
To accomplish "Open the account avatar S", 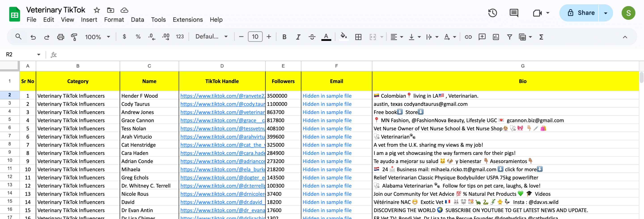I will tap(628, 13).
